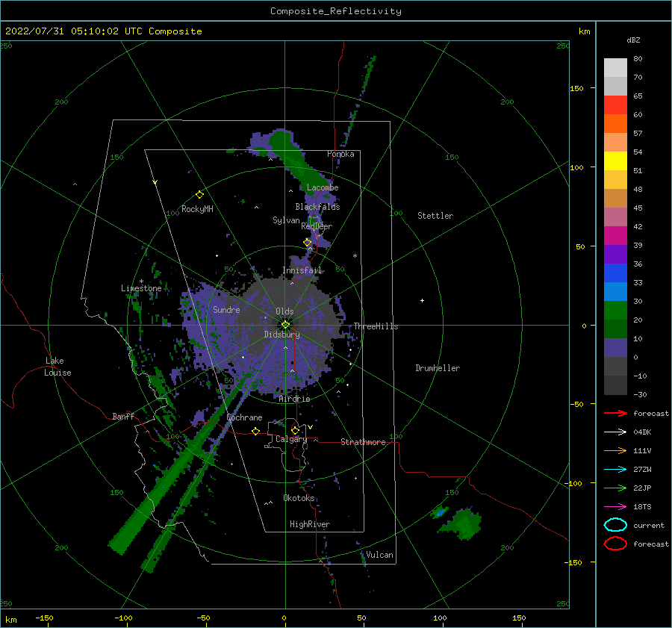This screenshot has height=628, width=672.
Task: Click the yellow diamond marker near RedDeer
Action: point(308,243)
